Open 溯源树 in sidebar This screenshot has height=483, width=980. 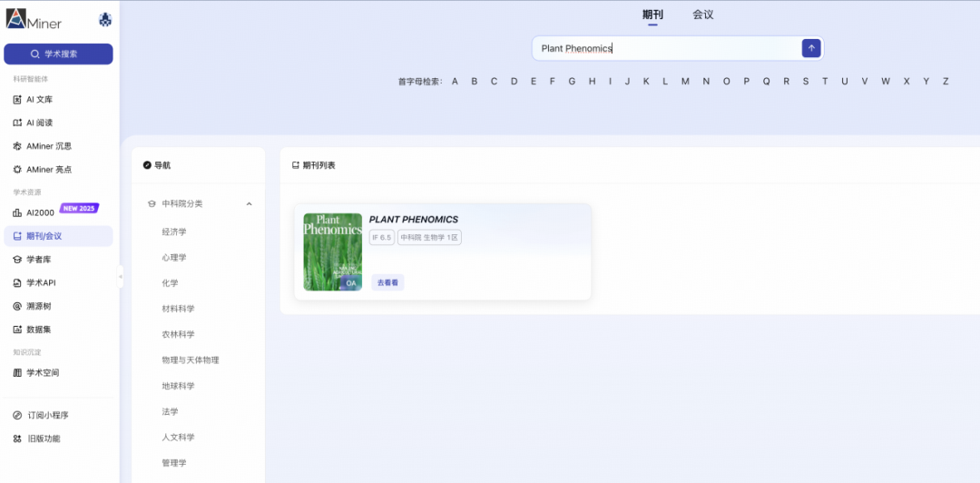point(58,306)
